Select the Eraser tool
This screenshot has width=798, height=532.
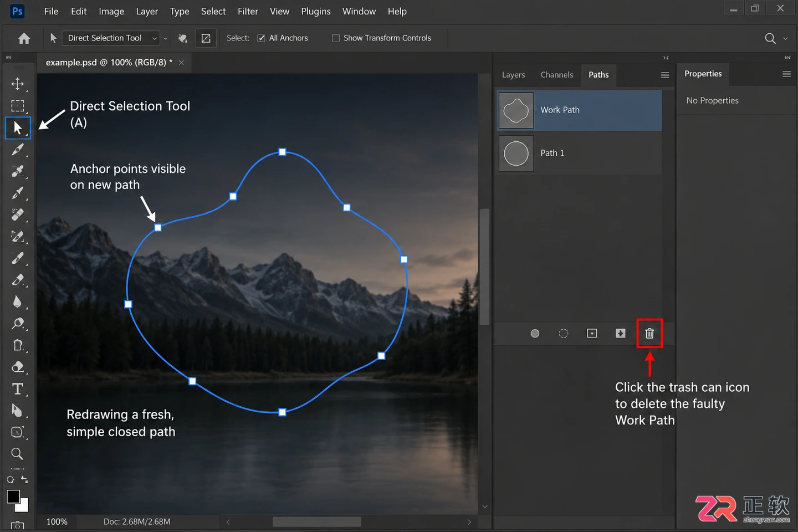click(x=17, y=367)
